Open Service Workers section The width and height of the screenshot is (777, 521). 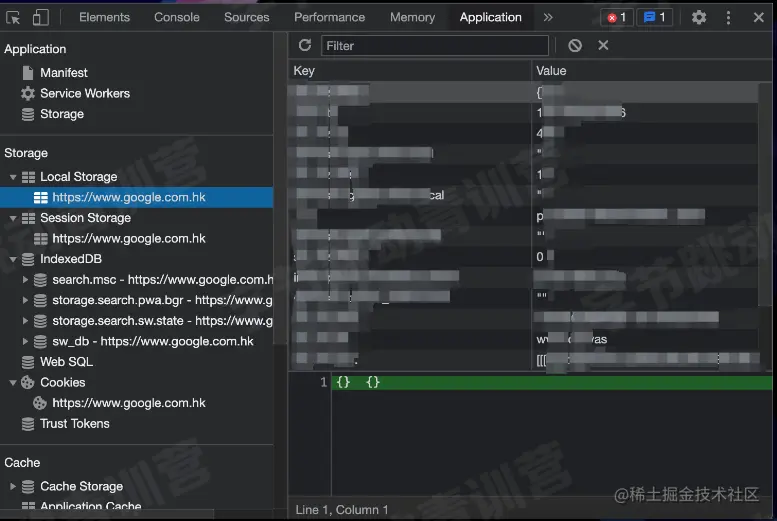pyautogui.click(x=85, y=94)
